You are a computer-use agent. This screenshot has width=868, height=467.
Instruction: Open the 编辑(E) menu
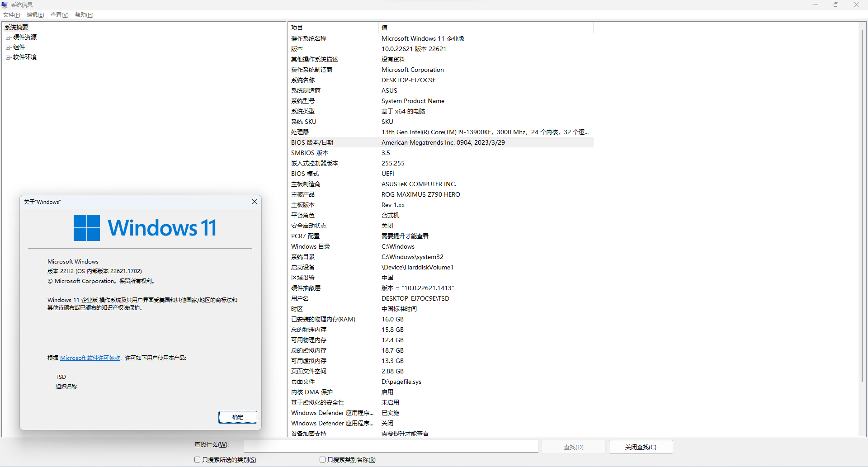pyautogui.click(x=35, y=15)
